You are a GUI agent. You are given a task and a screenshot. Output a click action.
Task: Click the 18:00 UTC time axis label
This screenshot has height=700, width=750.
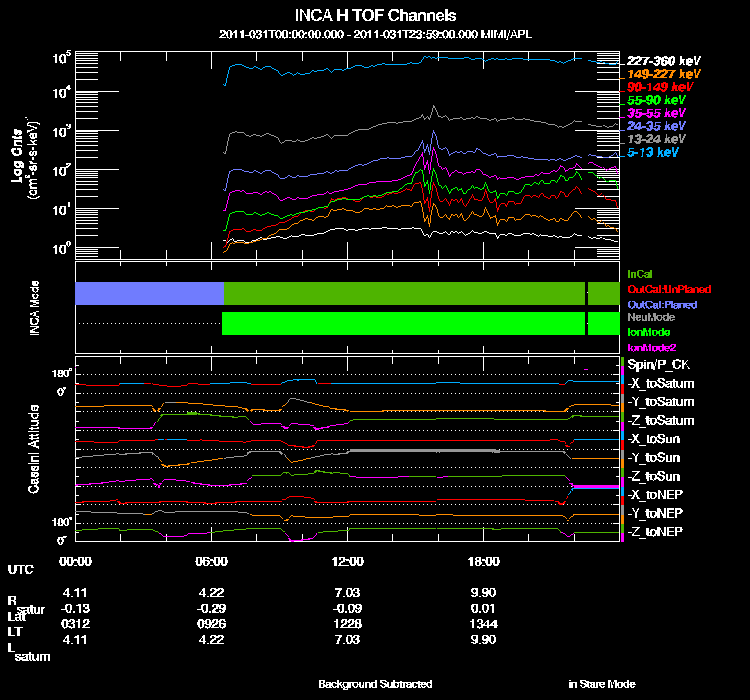coord(483,561)
